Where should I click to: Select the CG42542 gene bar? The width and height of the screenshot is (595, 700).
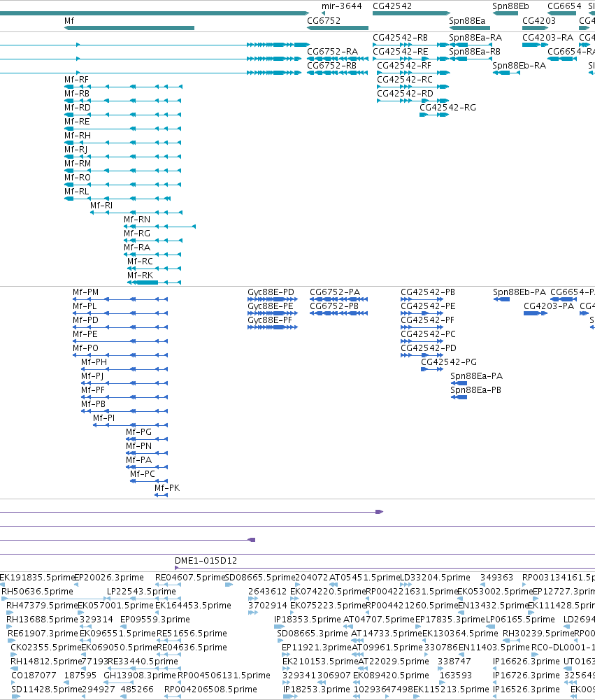click(411, 13)
